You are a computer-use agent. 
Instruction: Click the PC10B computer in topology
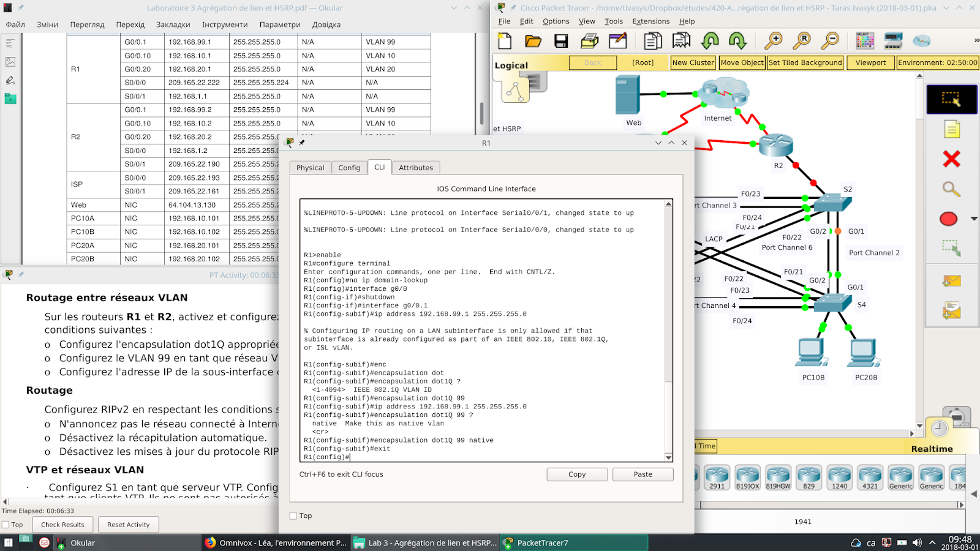coord(813,353)
